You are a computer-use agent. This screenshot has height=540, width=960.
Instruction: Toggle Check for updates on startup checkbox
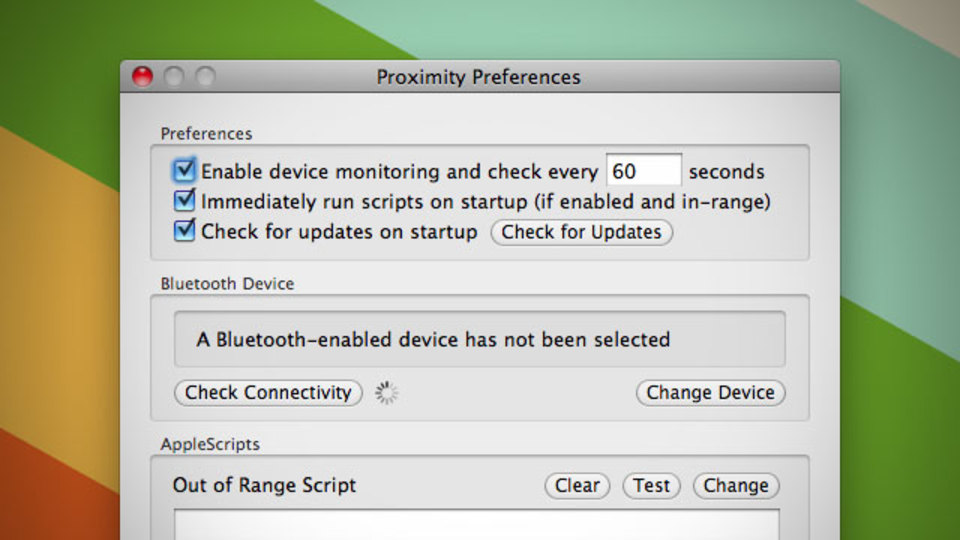(x=184, y=230)
